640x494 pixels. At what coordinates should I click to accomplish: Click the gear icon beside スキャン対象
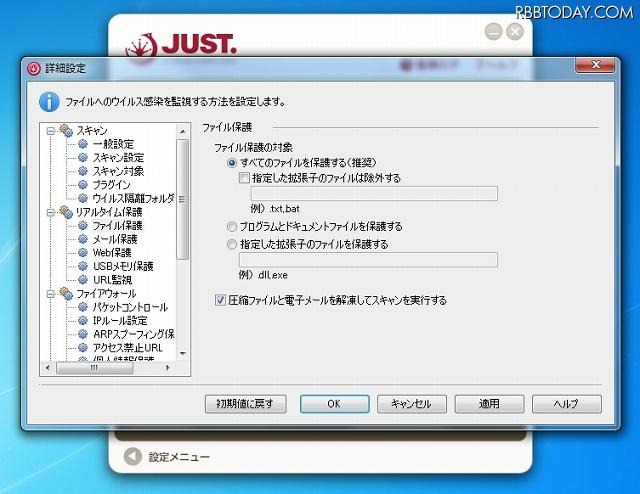click(x=82, y=171)
